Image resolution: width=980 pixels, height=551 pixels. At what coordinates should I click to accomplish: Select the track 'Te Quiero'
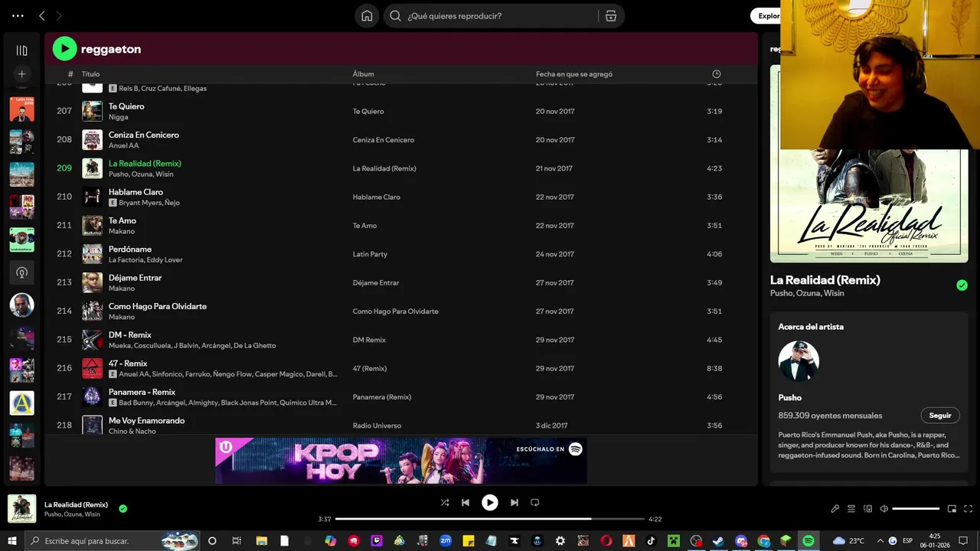[x=126, y=106]
